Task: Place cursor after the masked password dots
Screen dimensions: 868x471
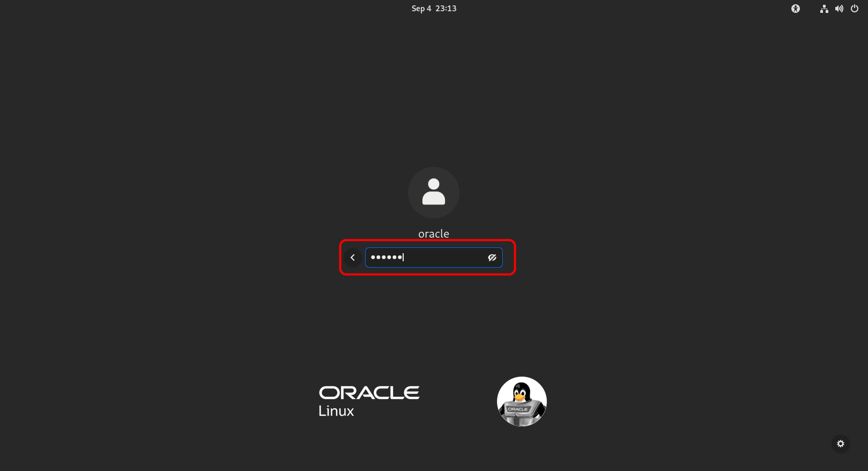Action: point(404,257)
